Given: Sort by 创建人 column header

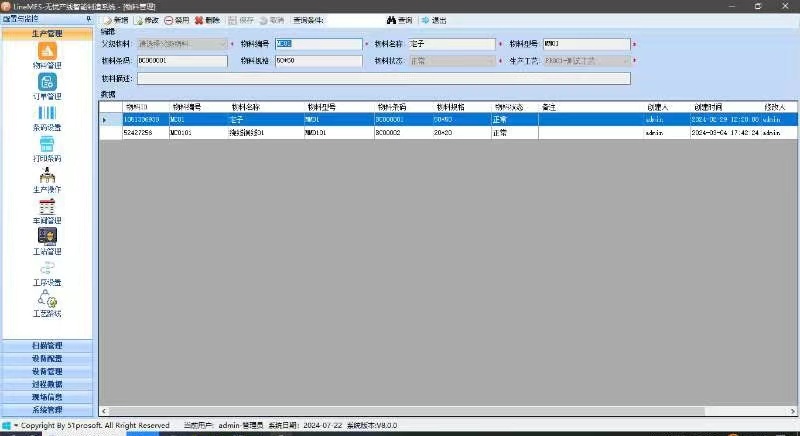Looking at the screenshot, I should (666, 107).
